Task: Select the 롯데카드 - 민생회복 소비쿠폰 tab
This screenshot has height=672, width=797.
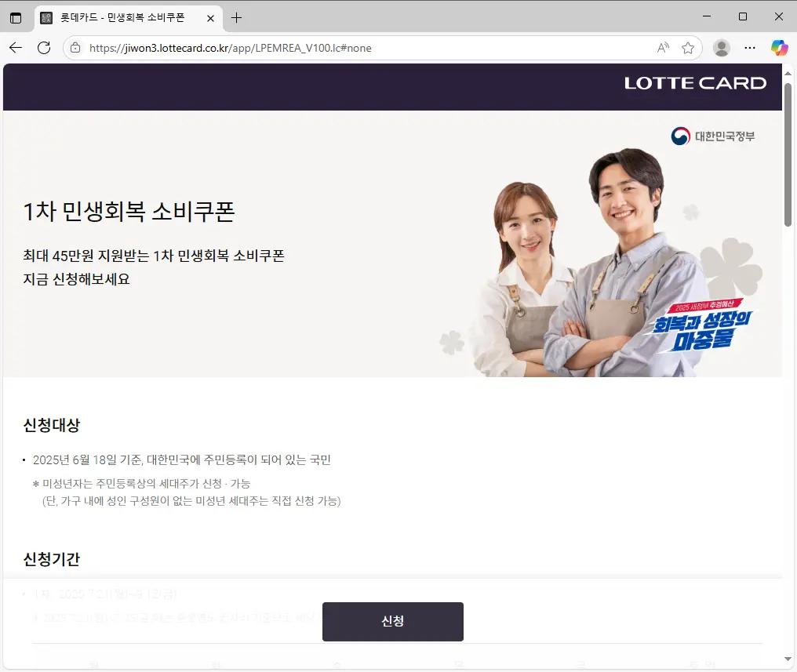Action: tap(129, 18)
